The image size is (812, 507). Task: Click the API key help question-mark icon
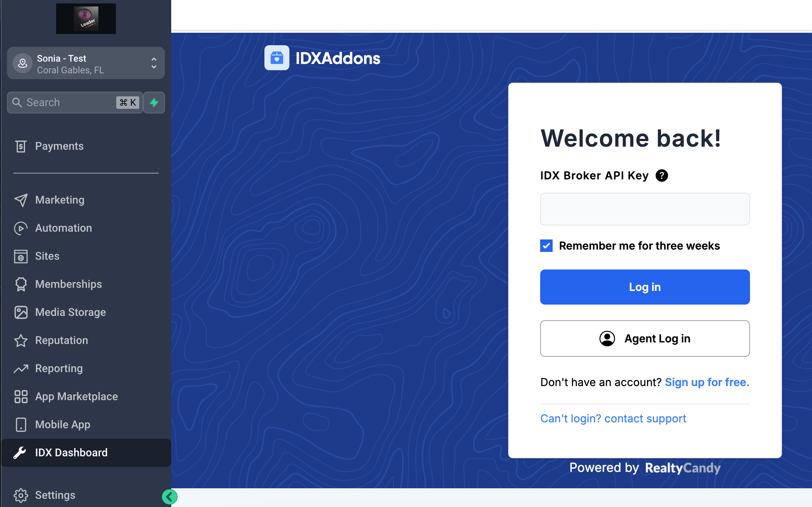tap(661, 175)
